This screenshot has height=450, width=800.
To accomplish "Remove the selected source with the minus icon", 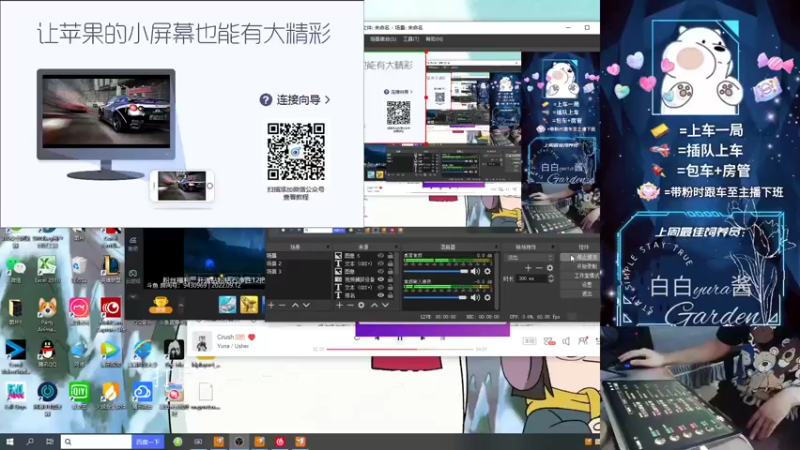I will (350, 305).
